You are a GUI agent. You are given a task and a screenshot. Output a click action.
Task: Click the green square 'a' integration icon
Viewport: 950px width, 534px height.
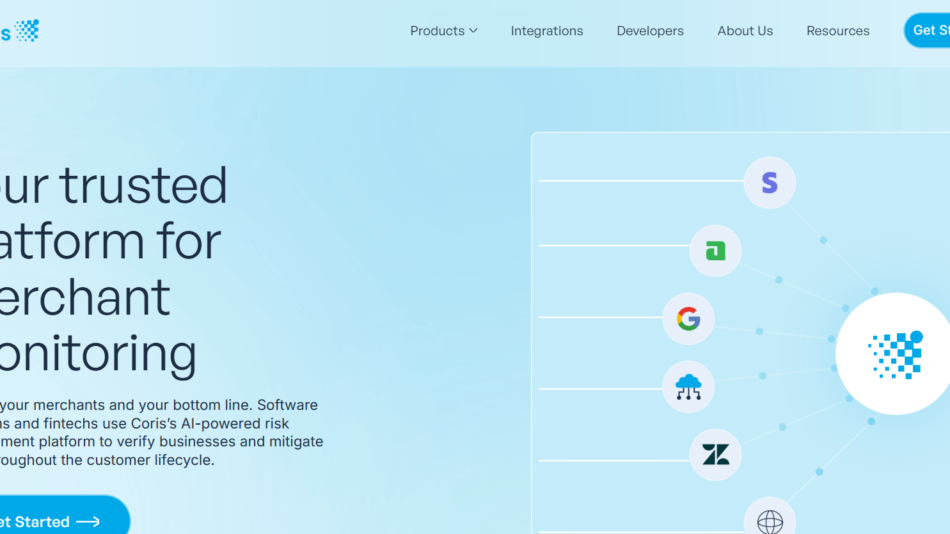coord(715,251)
